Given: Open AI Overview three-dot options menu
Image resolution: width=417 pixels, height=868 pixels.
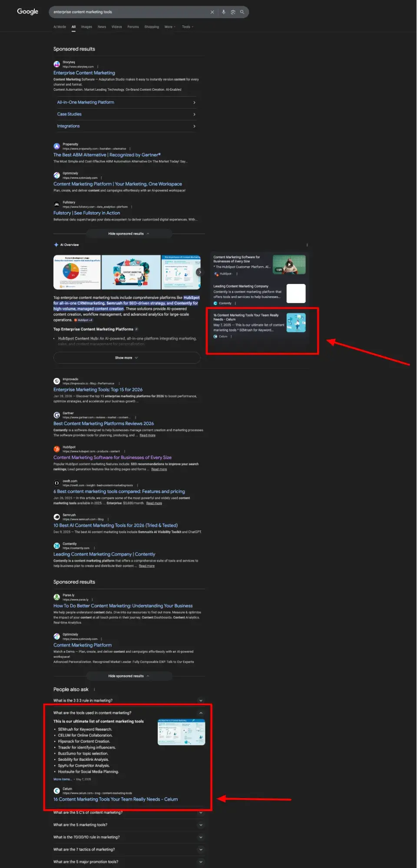Looking at the screenshot, I should coord(307,245).
